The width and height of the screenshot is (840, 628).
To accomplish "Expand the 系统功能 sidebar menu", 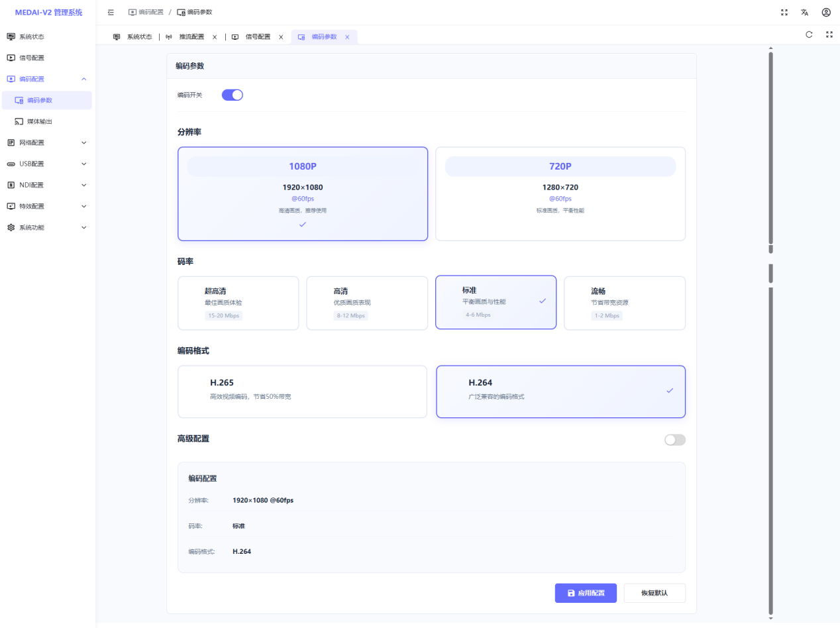I will coord(48,227).
